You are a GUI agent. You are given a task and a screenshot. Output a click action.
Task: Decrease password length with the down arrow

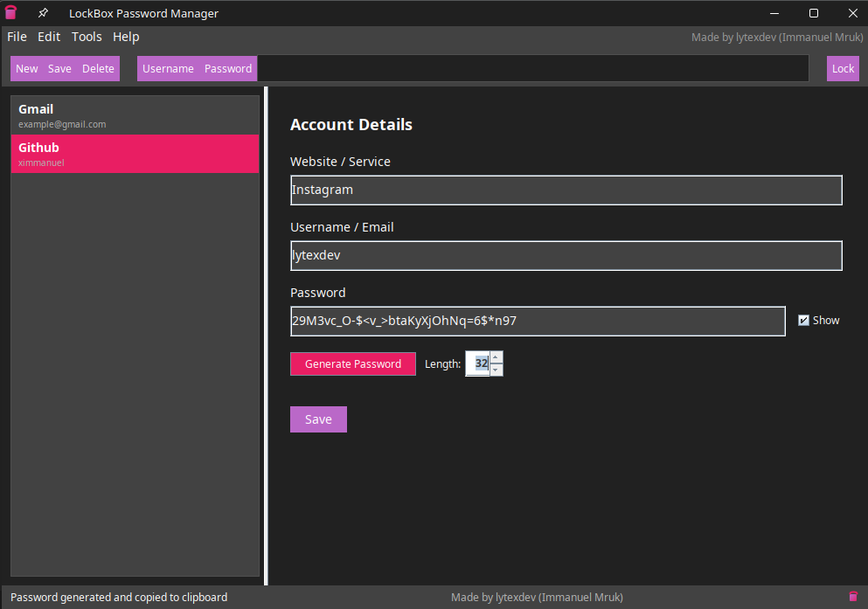click(496, 370)
